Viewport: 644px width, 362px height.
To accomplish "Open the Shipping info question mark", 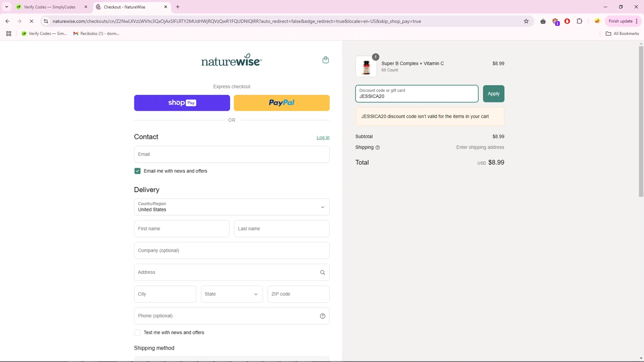I will pos(378,148).
